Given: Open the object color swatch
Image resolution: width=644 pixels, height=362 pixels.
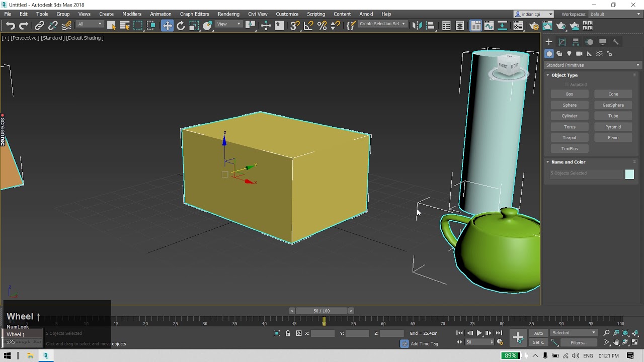Looking at the screenshot, I should coord(629,174).
